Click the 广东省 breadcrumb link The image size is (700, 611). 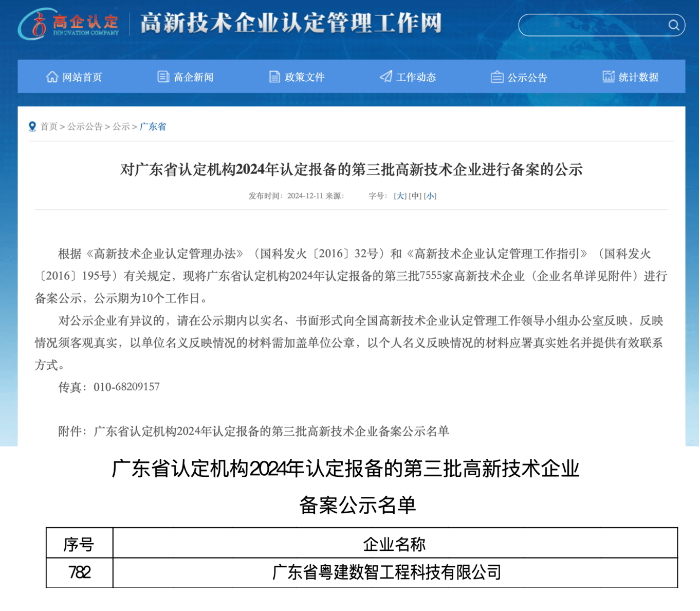153,127
